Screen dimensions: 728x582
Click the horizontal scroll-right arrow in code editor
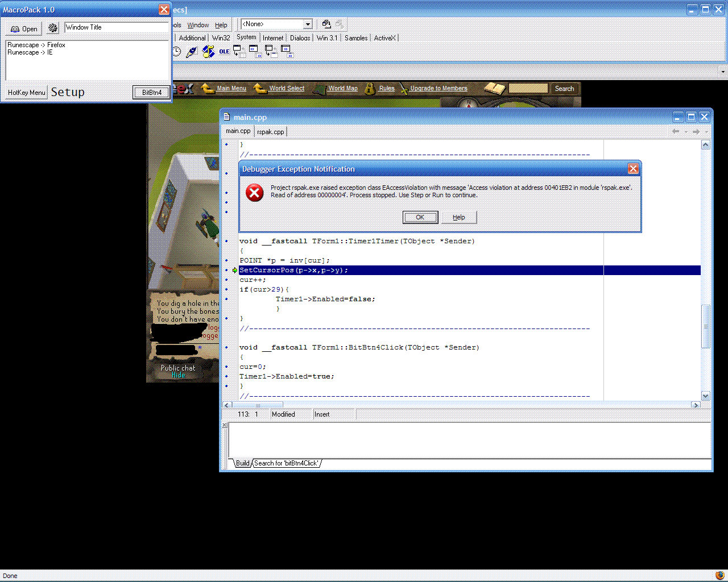[696, 405]
